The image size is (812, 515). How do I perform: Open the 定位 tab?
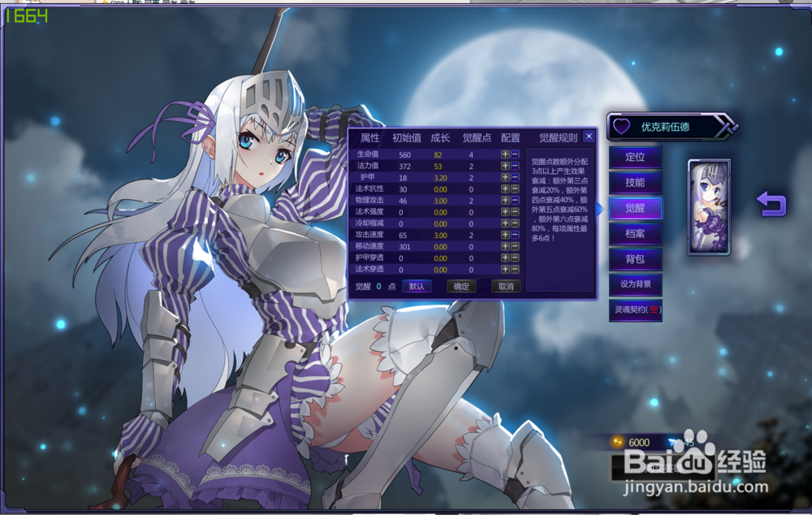pos(636,157)
